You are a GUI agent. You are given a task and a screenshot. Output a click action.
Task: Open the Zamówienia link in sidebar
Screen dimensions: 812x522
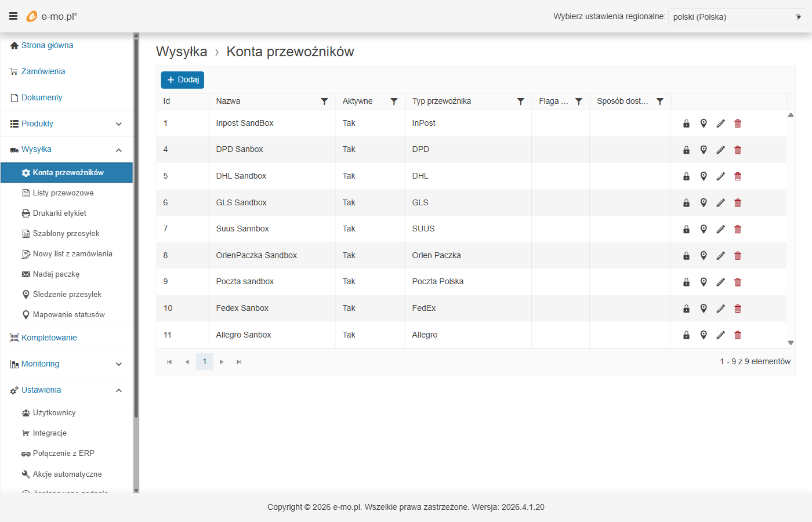[43, 72]
